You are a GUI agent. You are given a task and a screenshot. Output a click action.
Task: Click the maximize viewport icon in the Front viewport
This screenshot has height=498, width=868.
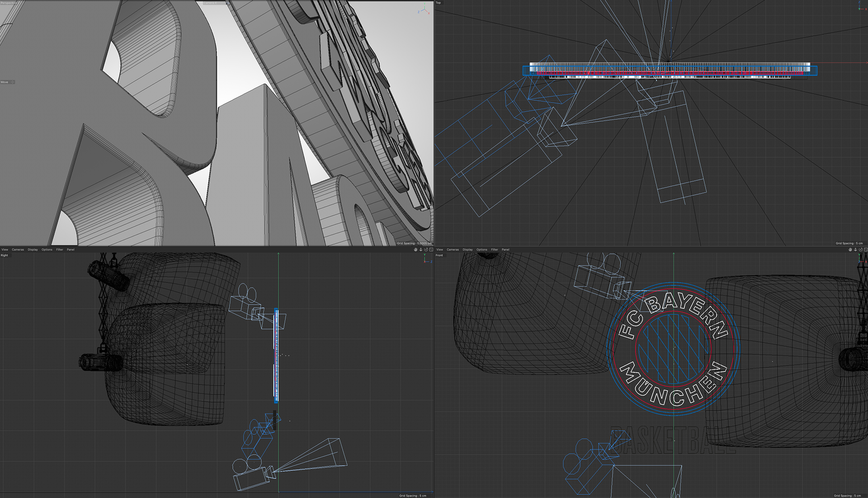coord(865,249)
